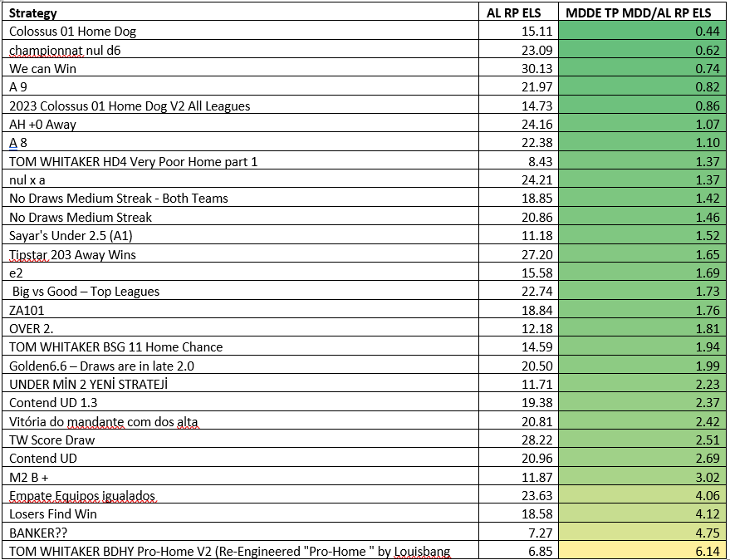Click the Losers Find Win cell
This screenshot has width=730, height=560.
pos(240,513)
